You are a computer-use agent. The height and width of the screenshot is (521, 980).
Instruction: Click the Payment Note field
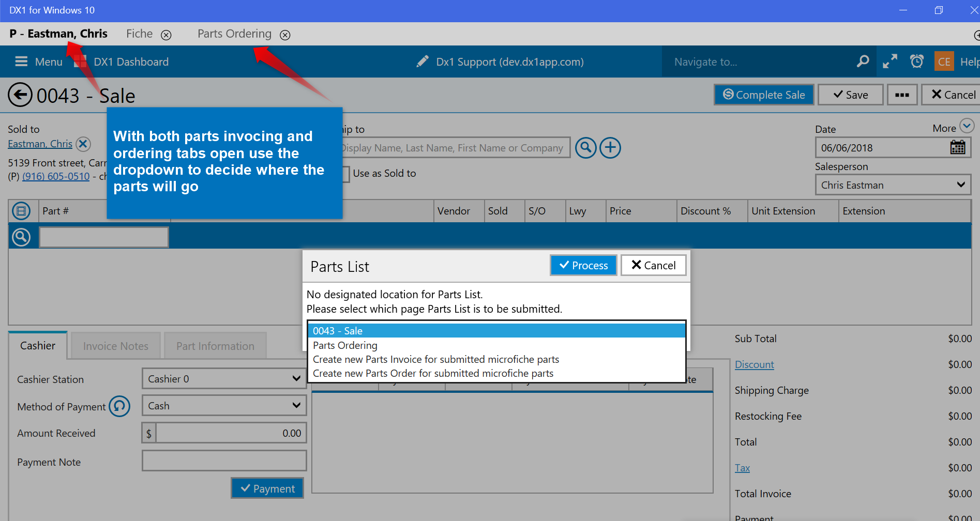224,461
